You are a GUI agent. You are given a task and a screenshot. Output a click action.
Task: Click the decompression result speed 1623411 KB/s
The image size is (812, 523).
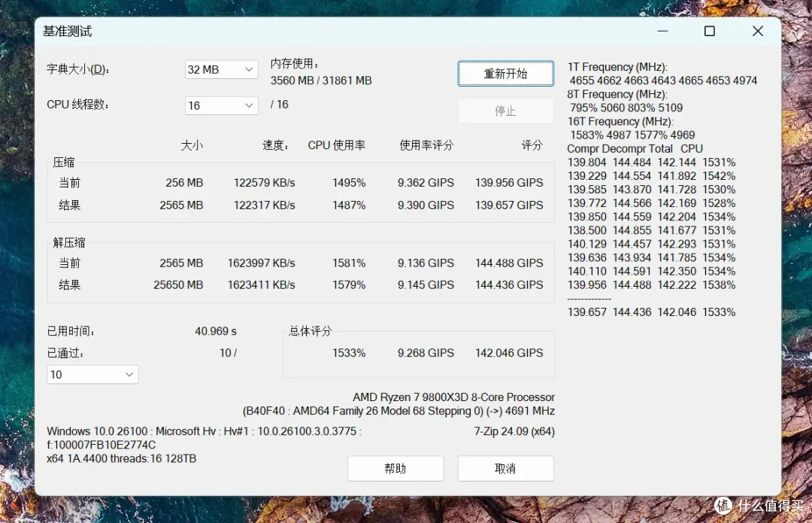[262, 284]
